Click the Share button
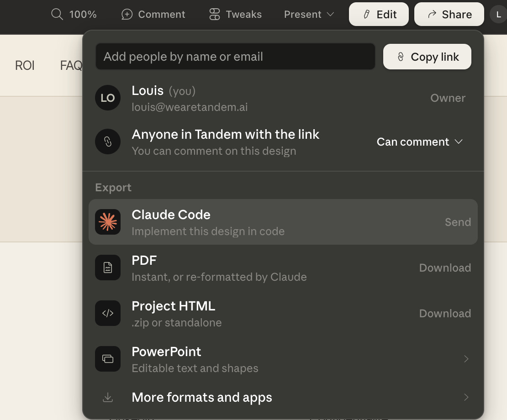 point(449,14)
